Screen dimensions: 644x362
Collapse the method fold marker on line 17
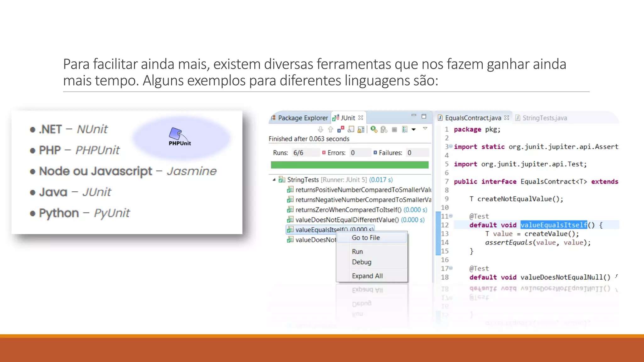(451, 268)
